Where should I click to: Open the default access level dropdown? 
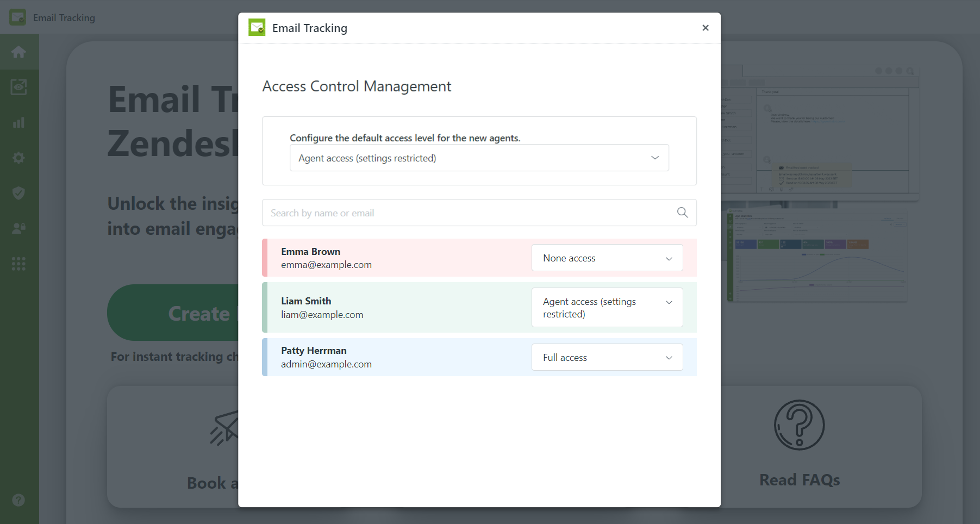tap(479, 158)
